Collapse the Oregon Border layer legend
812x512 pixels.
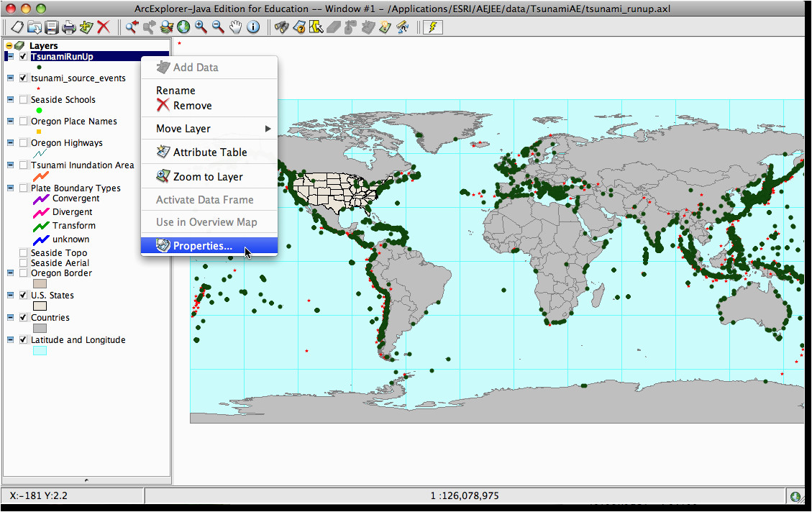point(10,273)
